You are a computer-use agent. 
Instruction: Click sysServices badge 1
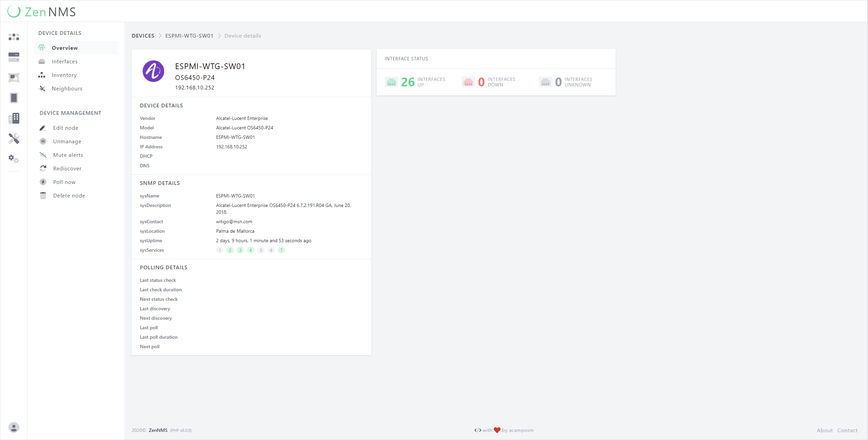pyautogui.click(x=220, y=250)
